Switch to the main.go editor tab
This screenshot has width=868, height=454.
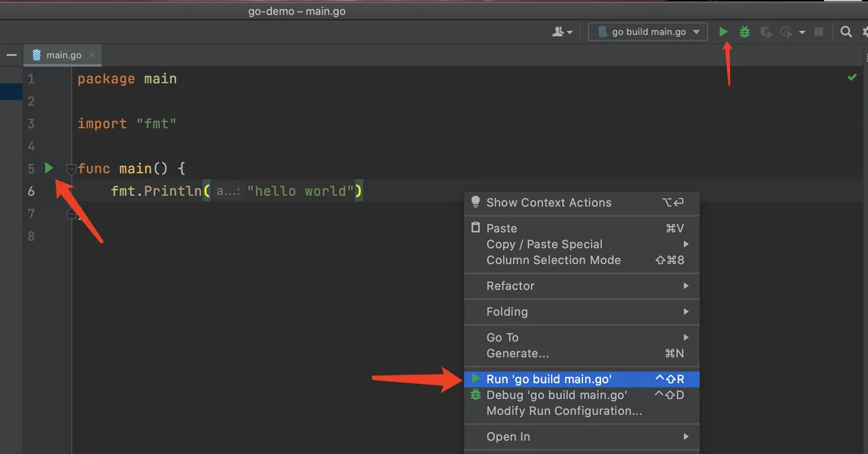pyautogui.click(x=64, y=55)
